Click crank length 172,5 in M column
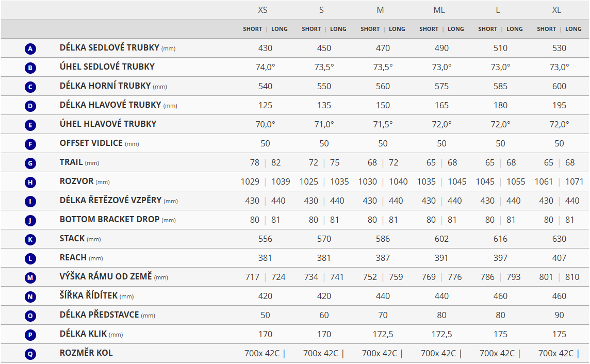Screen dimensions: 590x364 pos(383,334)
